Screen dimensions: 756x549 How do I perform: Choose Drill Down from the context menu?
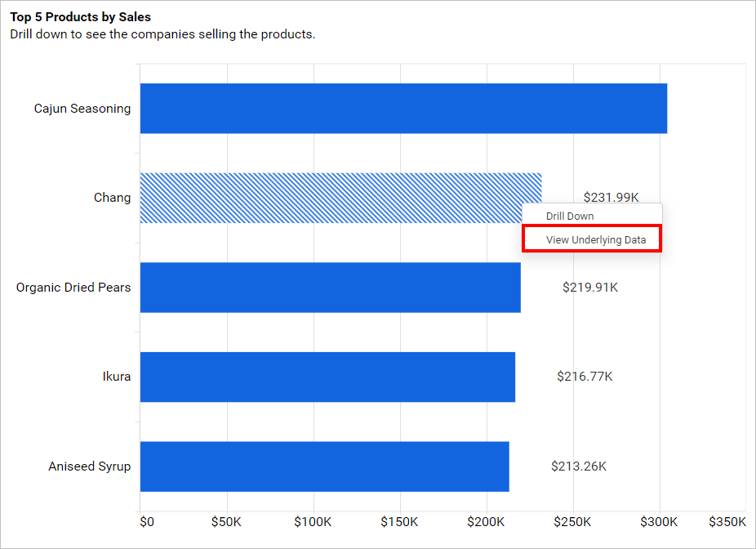[570, 216]
